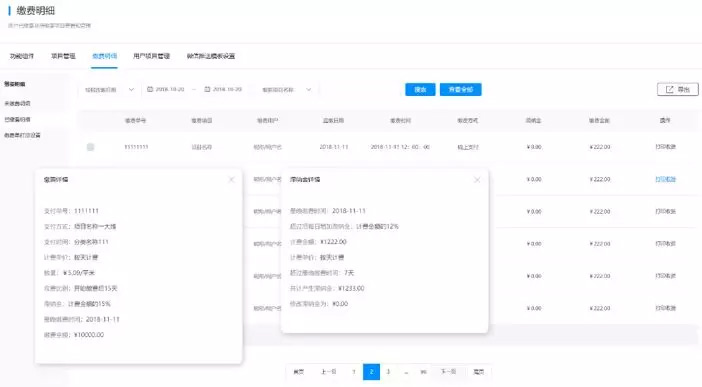Click the highlighted blue 打印 link in second row
Image resolution: width=702 pixels, height=387 pixels.
click(x=665, y=179)
